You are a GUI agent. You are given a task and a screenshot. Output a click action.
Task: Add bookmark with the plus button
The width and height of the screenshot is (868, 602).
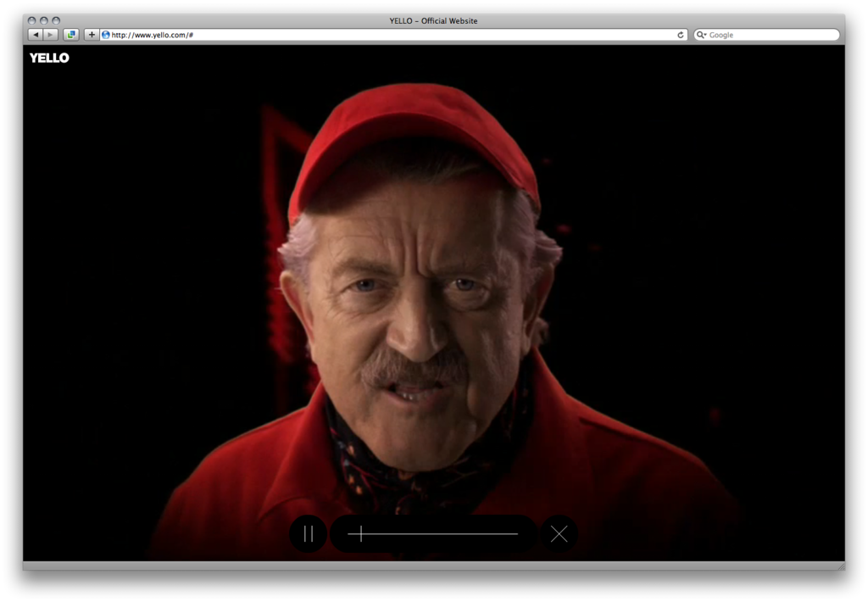pos(92,35)
